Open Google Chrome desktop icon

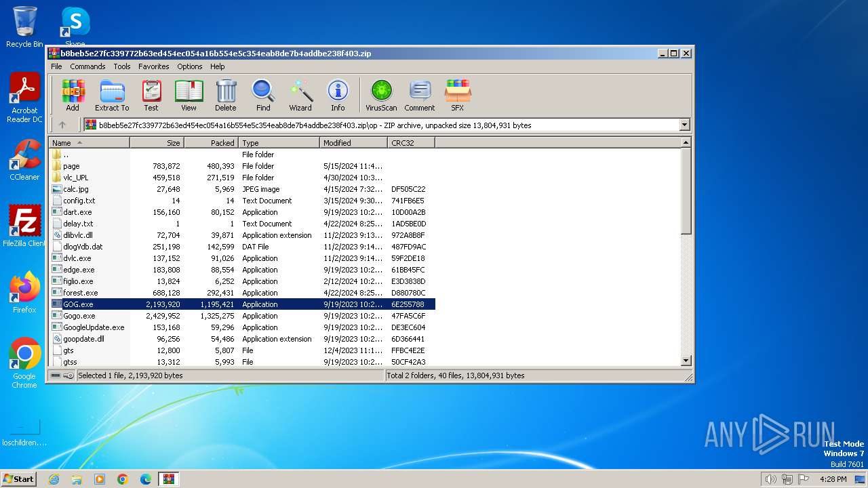[24, 363]
